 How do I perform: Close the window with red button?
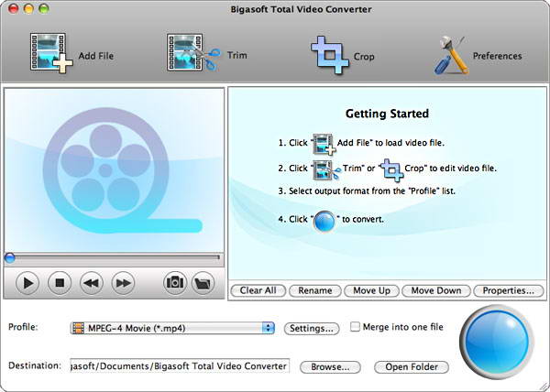[x=13, y=8]
